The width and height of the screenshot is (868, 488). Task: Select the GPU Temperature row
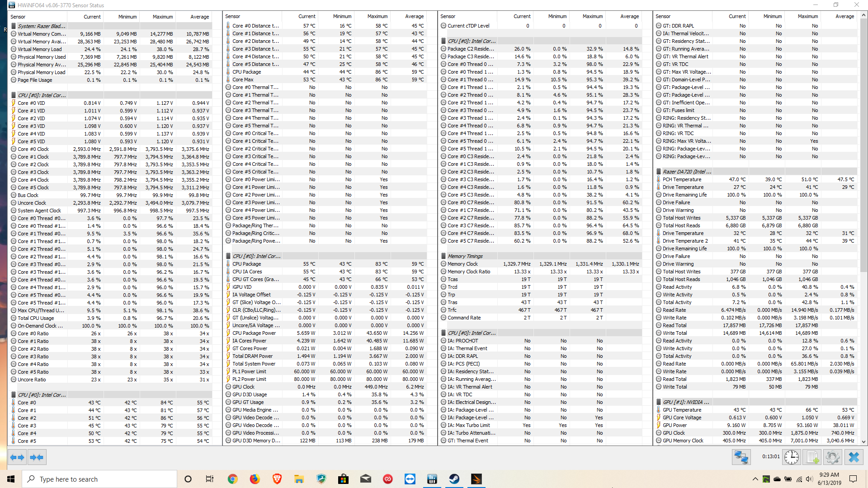(756, 410)
